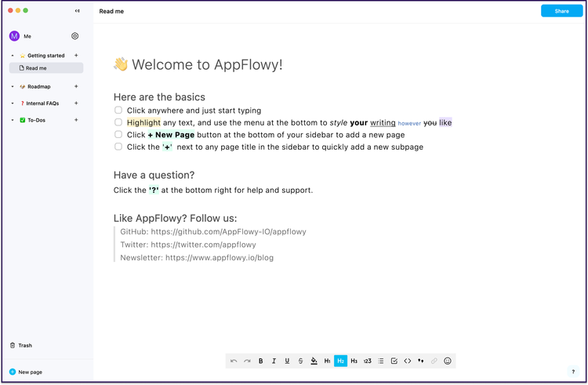Insert a checkbox to-do item
The image size is (588, 385).
point(394,361)
